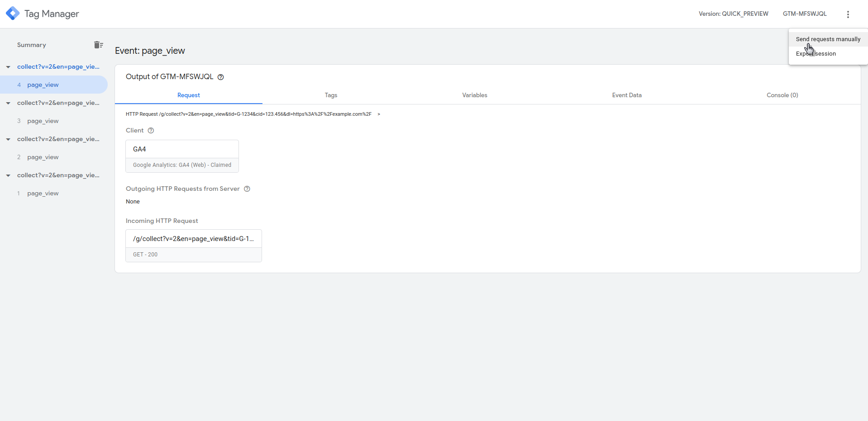Open the Console (0) tab

pos(782,95)
